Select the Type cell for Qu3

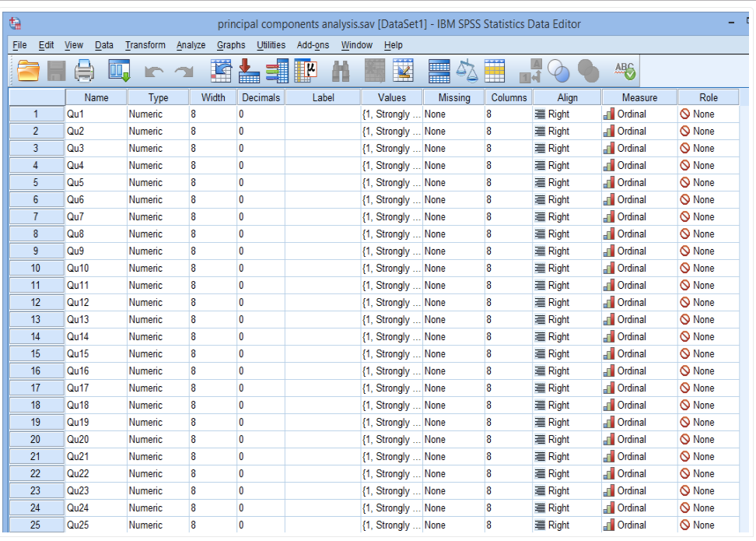(158, 149)
